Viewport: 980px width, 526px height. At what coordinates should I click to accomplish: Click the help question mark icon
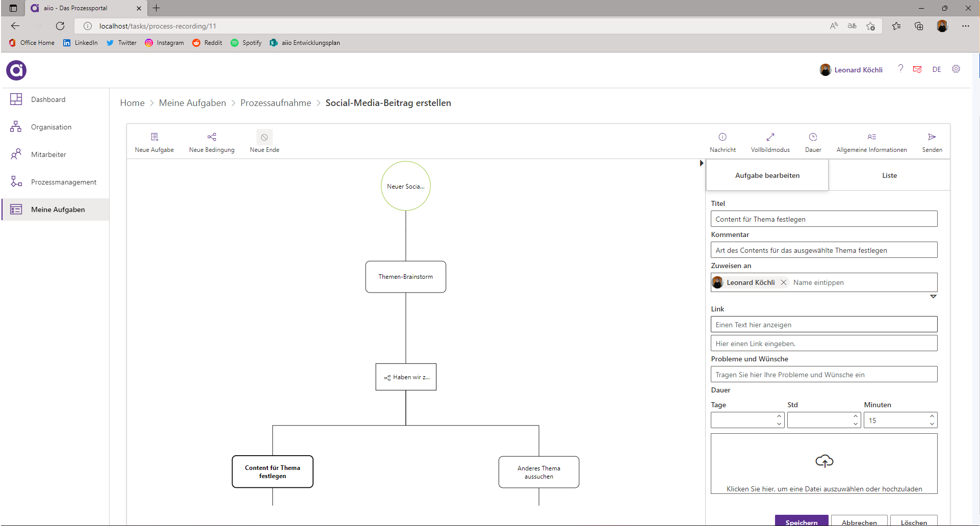900,69
